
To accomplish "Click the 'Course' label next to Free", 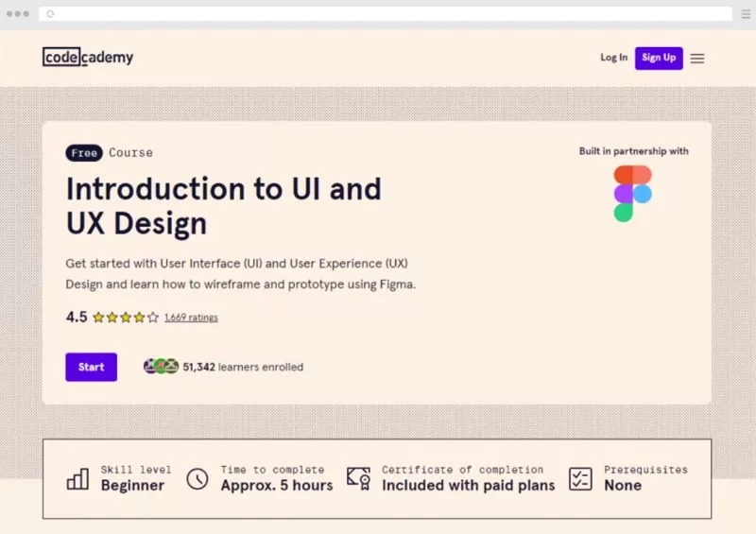I will 130,152.
